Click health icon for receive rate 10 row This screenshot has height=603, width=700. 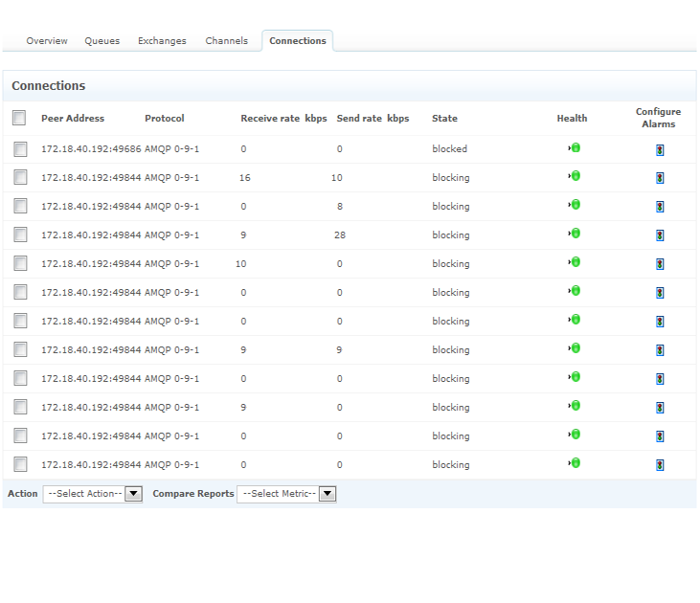click(575, 262)
